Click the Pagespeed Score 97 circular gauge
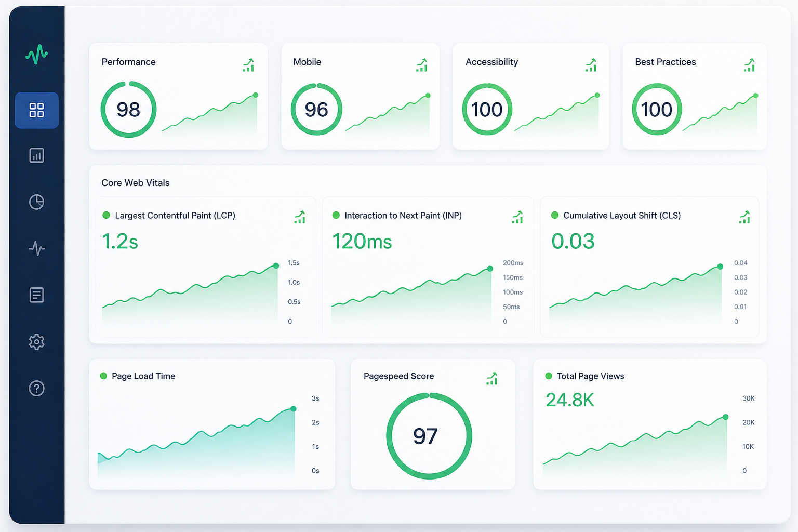Viewport: 798px width, 532px height. click(429, 436)
